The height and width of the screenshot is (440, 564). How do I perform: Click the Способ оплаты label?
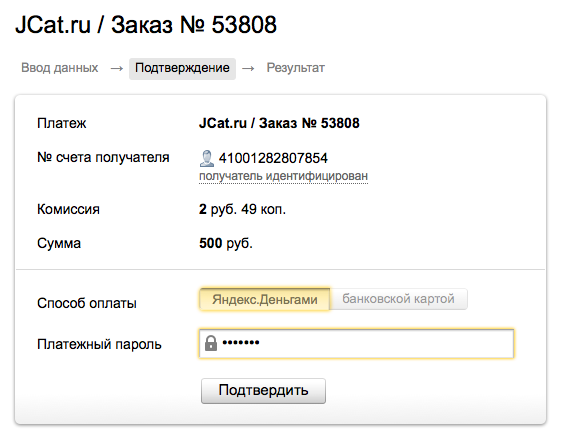(87, 303)
